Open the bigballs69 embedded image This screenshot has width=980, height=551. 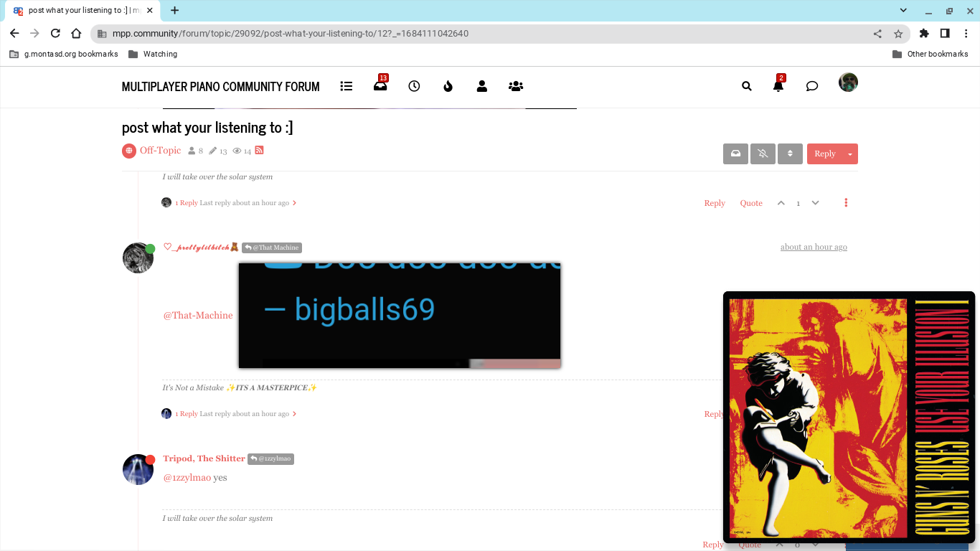point(400,315)
